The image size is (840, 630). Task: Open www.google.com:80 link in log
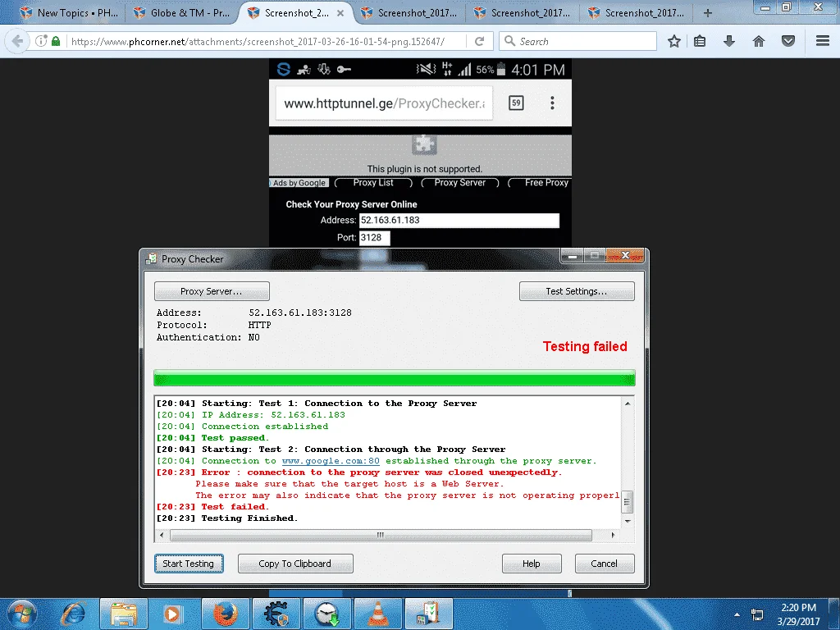331,461
